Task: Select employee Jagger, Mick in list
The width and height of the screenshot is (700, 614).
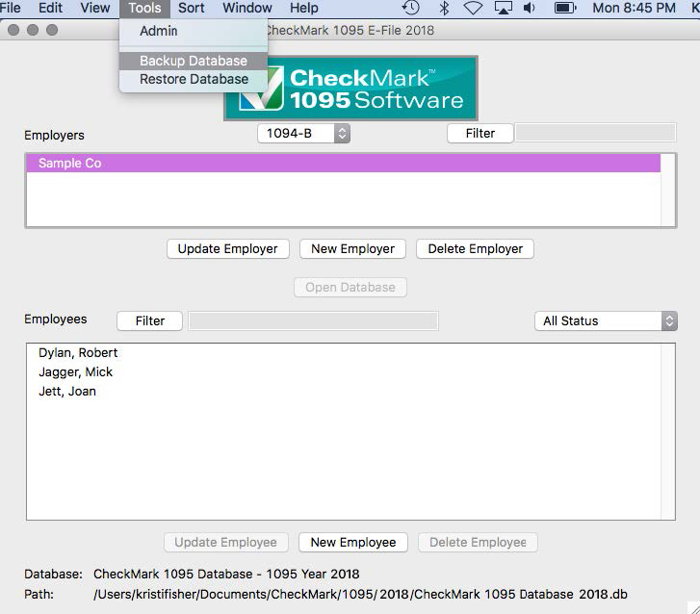Action: point(76,372)
